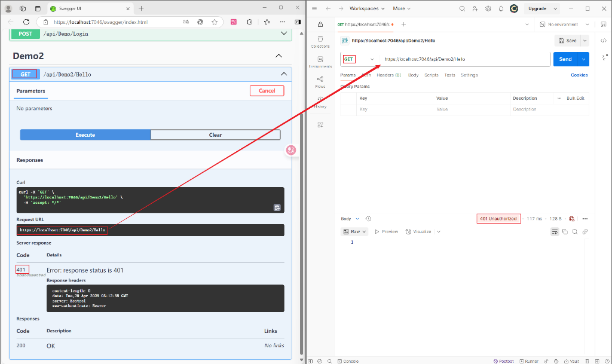This screenshot has height=364, width=612.
Task: Open Edge extensions puzzle icon
Action: coord(249,22)
